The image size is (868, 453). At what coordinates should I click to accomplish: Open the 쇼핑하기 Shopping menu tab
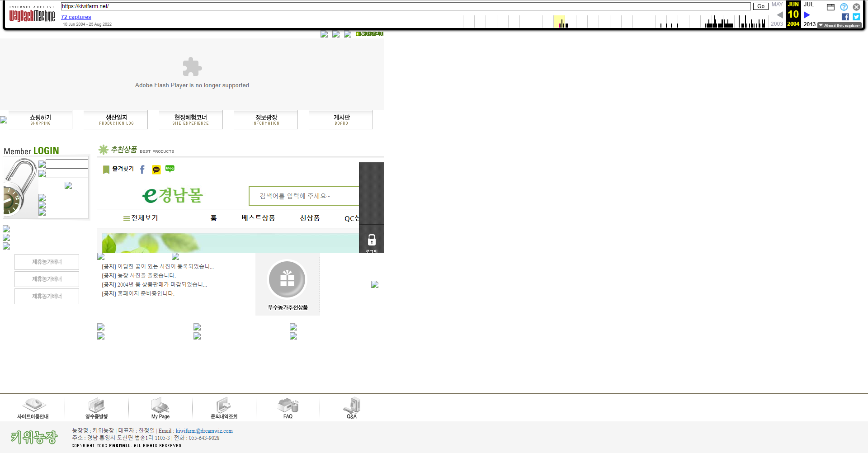coord(41,119)
